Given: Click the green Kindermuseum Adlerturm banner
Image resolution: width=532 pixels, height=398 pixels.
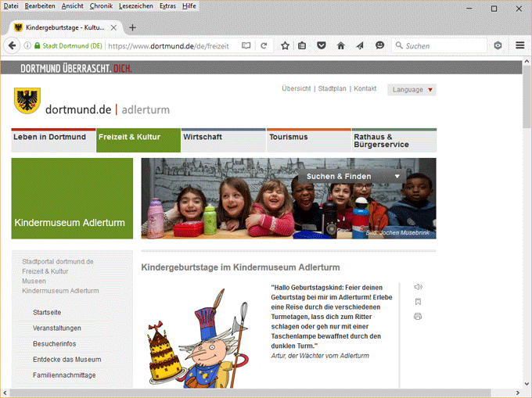Looking at the screenshot, I should [72, 199].
